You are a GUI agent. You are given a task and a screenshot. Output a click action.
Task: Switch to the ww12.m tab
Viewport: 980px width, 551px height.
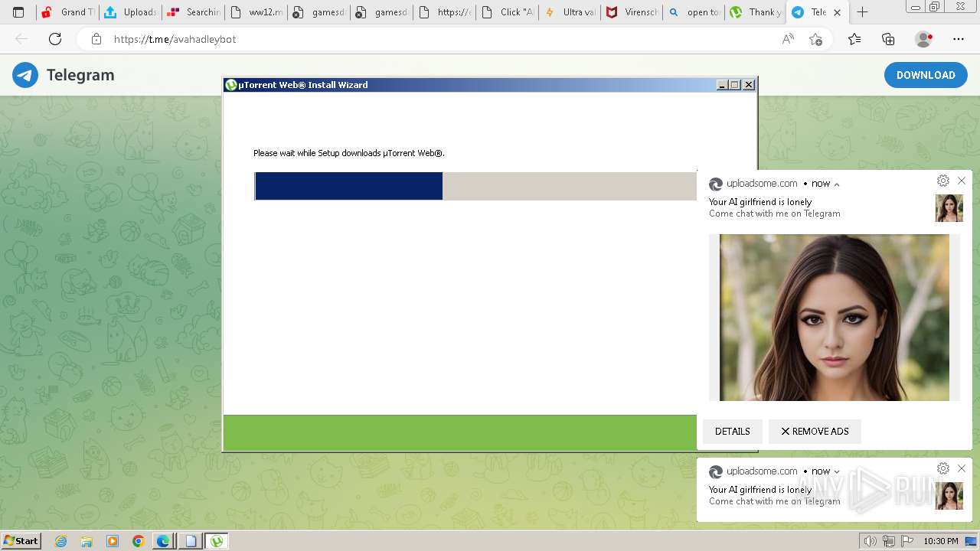256,12
